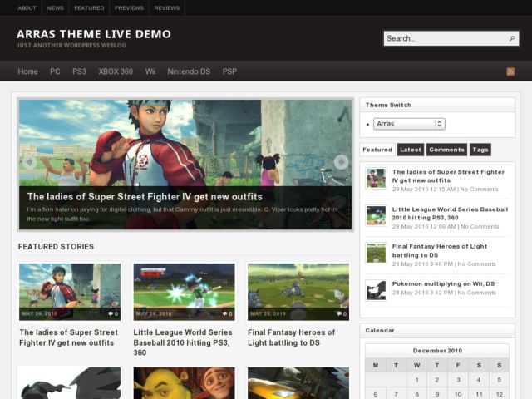Open the PS3 category
Screen dimensions: 532x399
(x=79, y=71)
